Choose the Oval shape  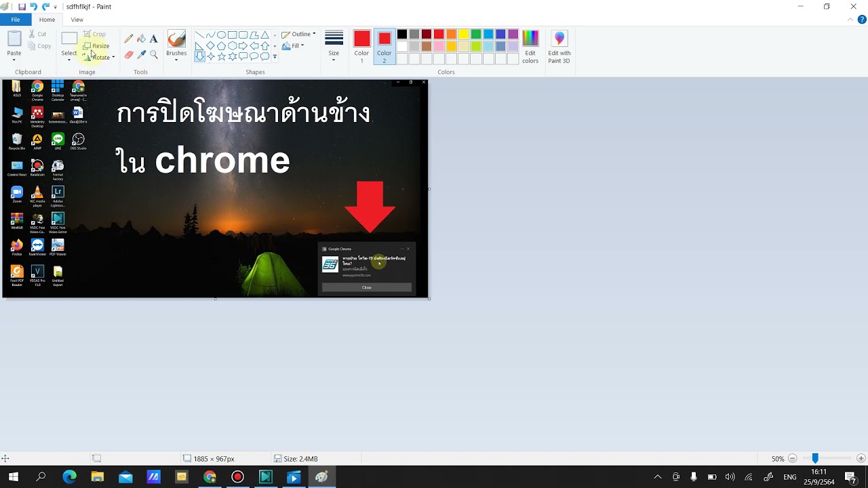pos(221,35)
